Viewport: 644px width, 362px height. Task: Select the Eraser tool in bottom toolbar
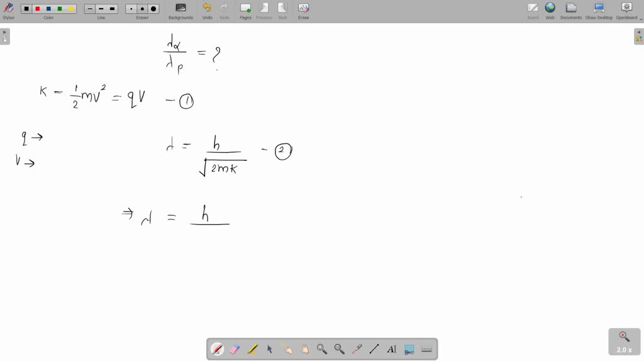235,349
